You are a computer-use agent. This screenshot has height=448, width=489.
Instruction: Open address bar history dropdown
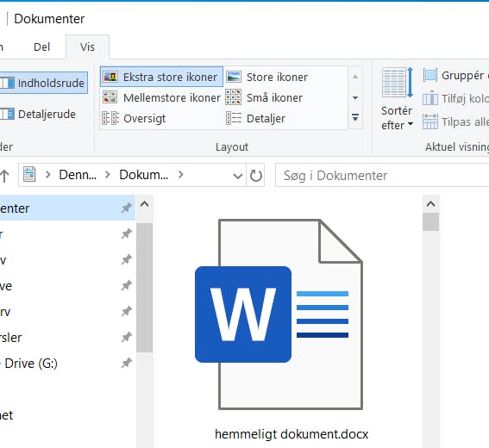click(238, 176)
